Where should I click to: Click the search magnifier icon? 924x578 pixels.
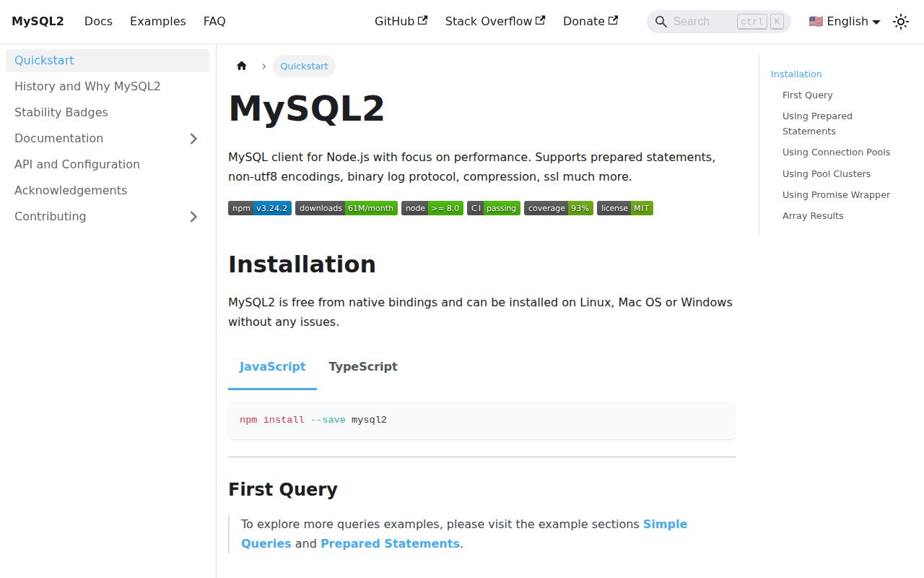(661, 22)
